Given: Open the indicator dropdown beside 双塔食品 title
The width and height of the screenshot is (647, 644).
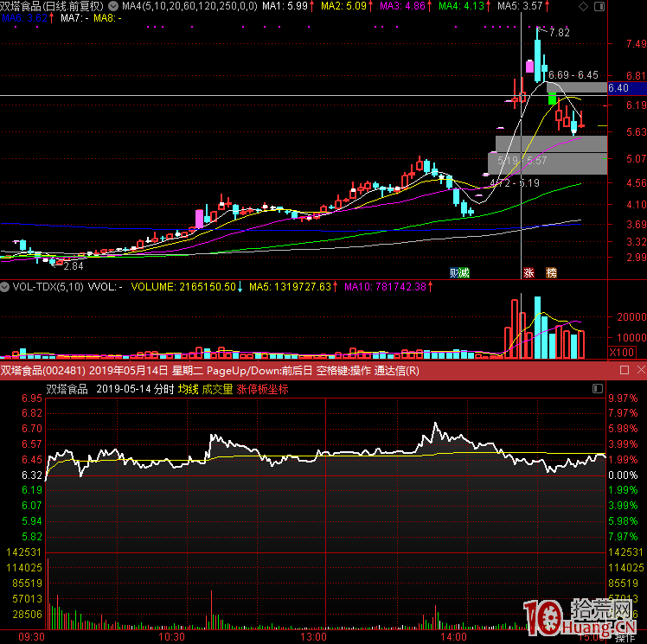Looking at the screenshot, I should (x=112, y=6).
